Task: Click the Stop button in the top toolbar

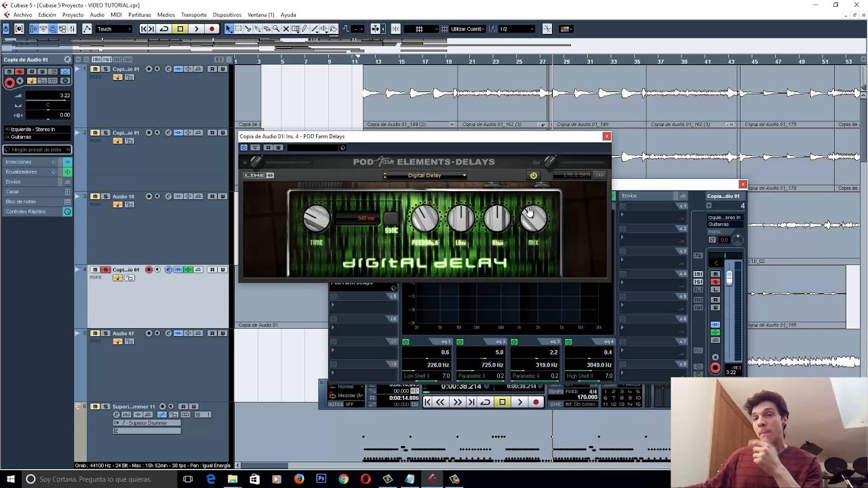Action: (180, 28)
